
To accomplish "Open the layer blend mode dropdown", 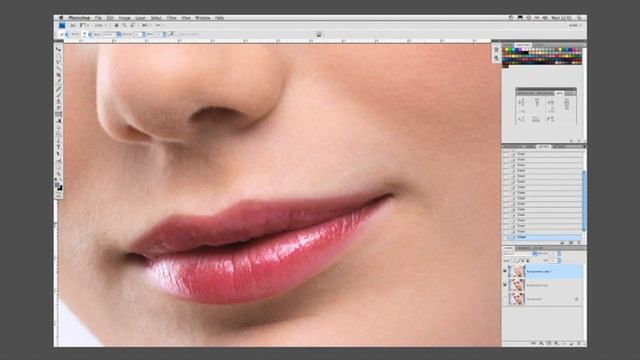I will [520, 253].
